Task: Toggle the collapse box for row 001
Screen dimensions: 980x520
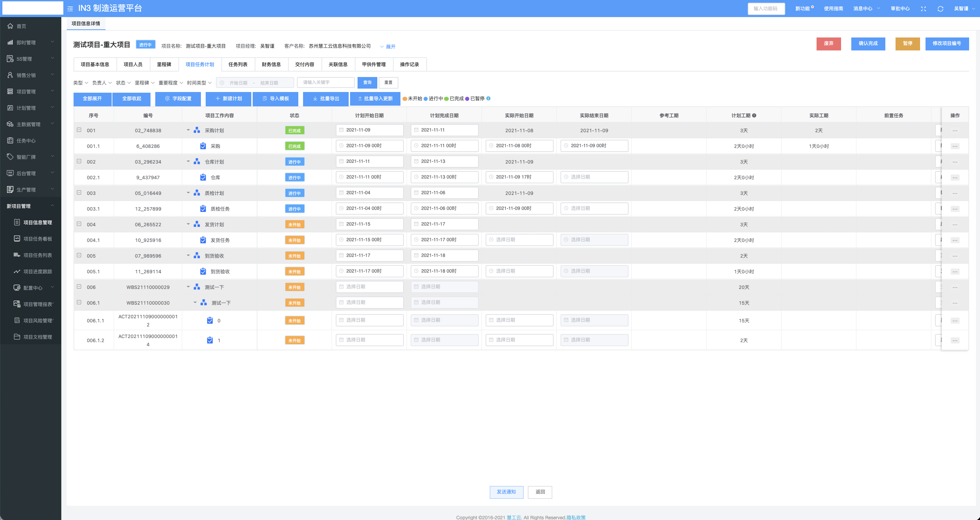Action: coord(79,130)
